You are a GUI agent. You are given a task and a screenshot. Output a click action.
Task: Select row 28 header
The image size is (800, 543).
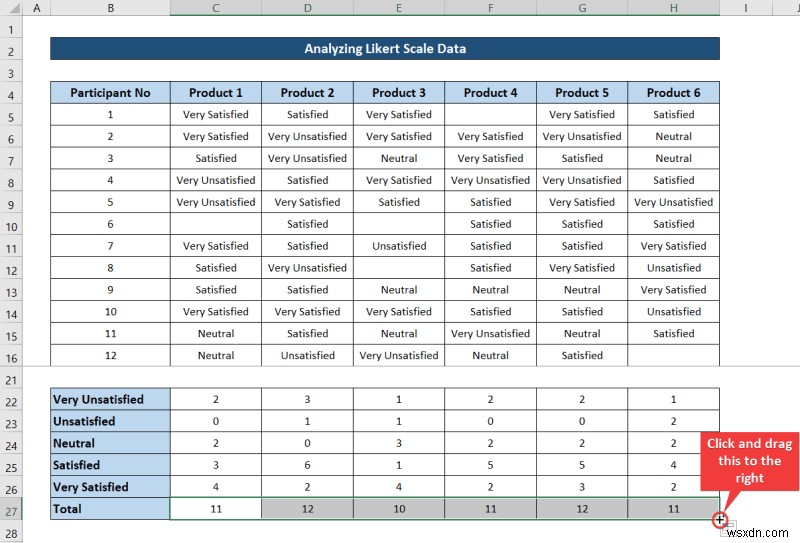(11, 533)
